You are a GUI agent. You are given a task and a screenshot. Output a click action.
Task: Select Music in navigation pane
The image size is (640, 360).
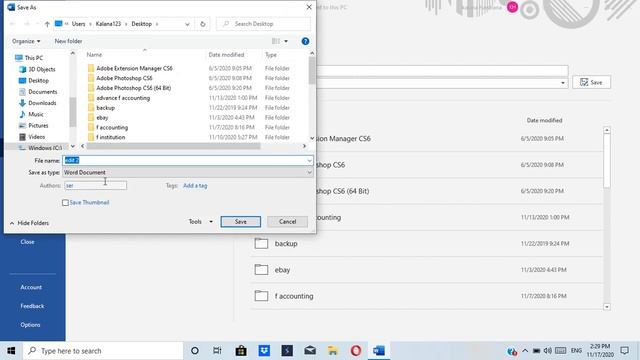click(x=31, y=114)
